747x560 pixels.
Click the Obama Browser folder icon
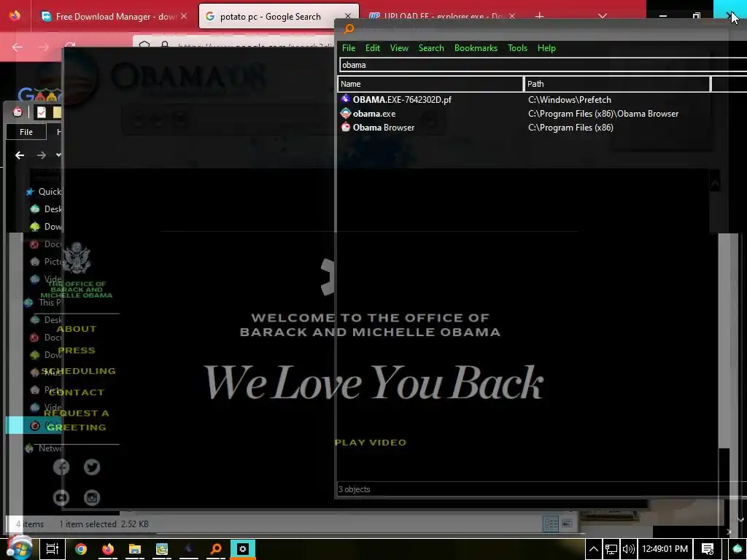(345, 127)
